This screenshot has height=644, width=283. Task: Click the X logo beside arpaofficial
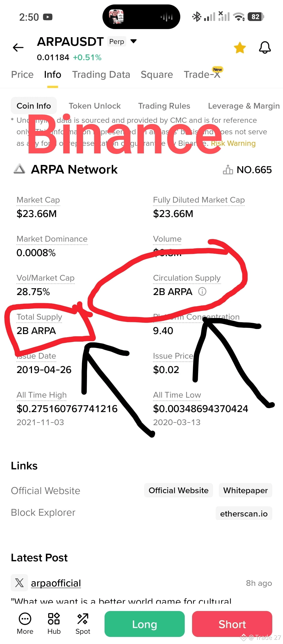click(x=19, y=583)
